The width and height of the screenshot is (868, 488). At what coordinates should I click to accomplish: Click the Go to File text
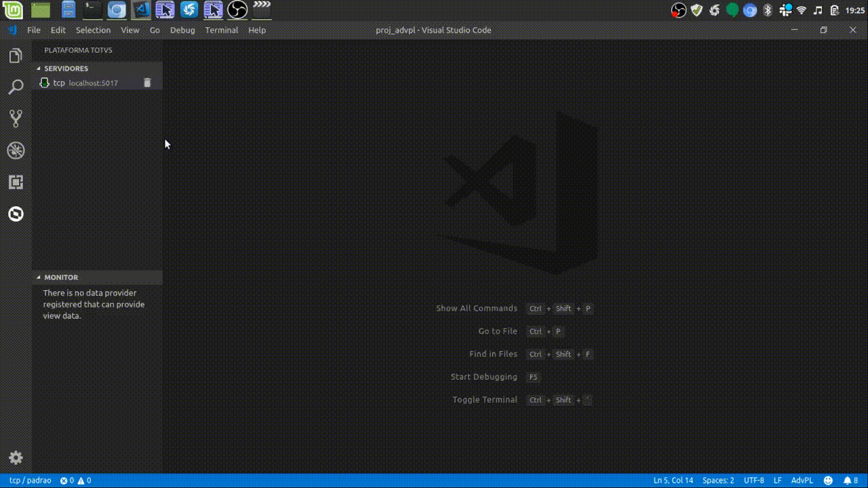pos(498,331)
